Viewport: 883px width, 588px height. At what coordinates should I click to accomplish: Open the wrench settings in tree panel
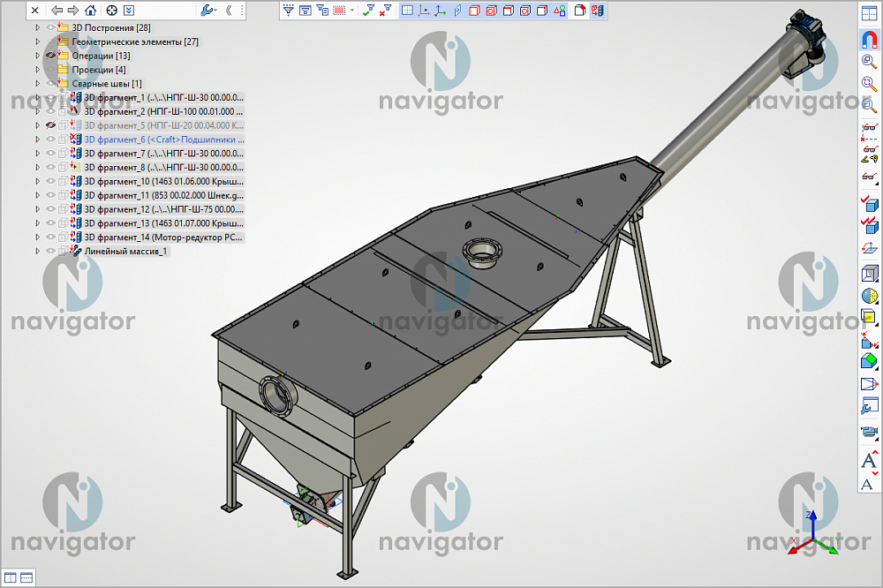pos(207,10)
